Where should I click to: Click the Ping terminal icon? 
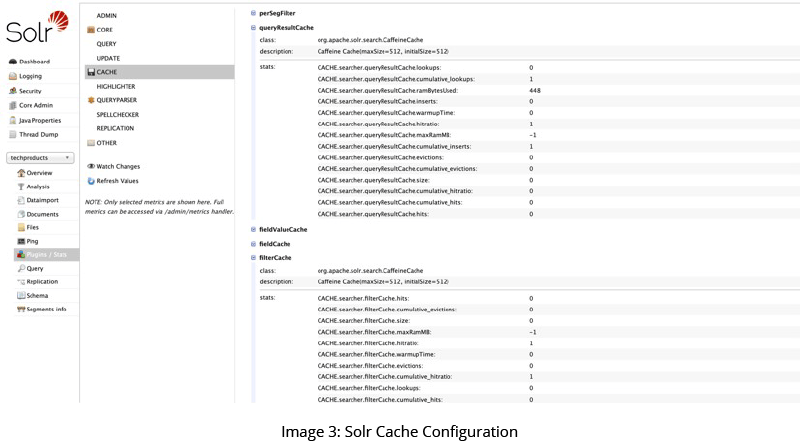click(x=21, y=241)
